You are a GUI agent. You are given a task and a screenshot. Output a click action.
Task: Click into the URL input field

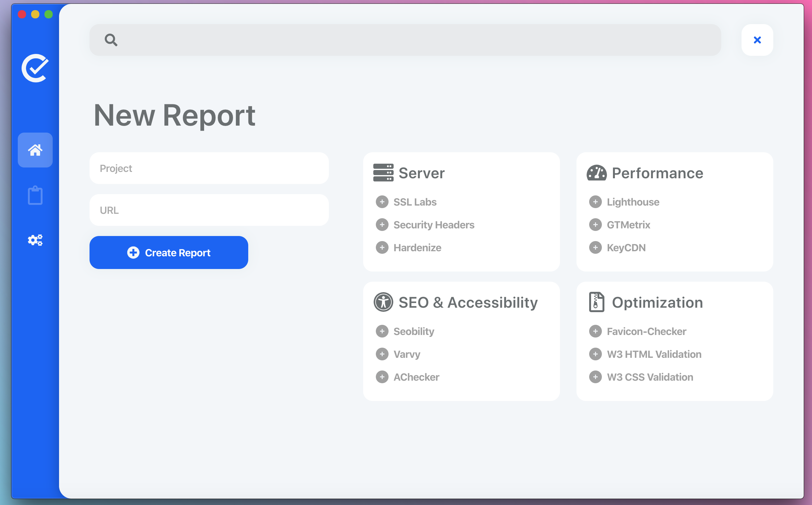click(x=209, y=210)
